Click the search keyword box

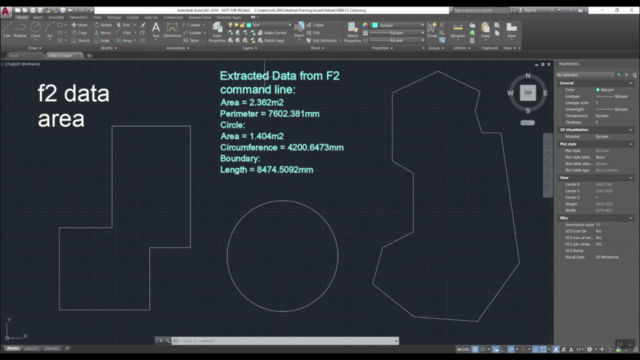[x=480, y=10]
